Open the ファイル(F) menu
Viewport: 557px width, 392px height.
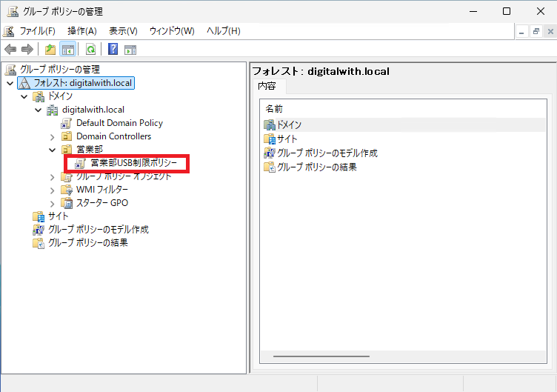pos(37,31)
